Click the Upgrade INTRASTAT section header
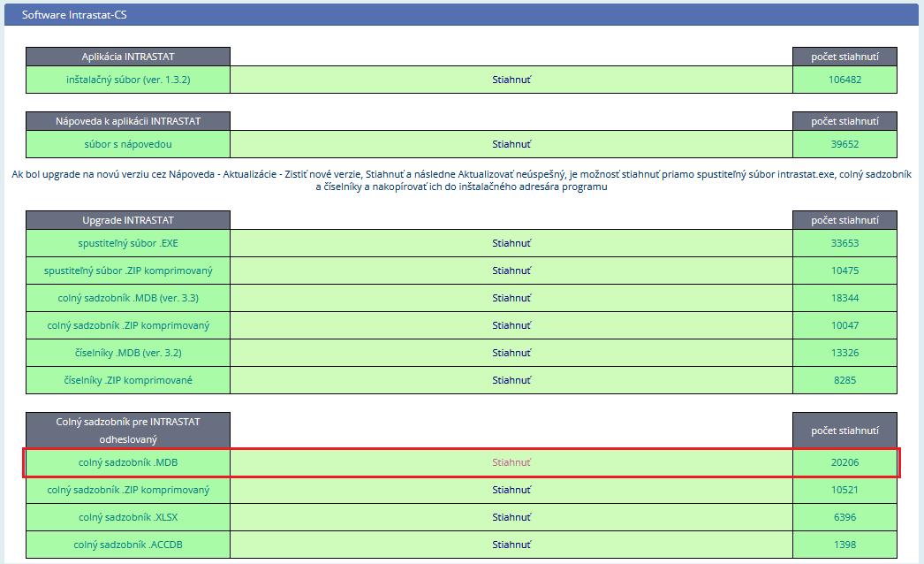 128,220
